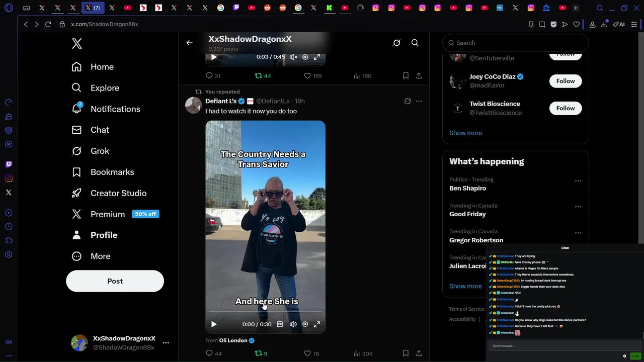Image resolution: width=644 pixels, height=362 pixels.
Task: Click the X Search input field
Action: pos(516,43)
